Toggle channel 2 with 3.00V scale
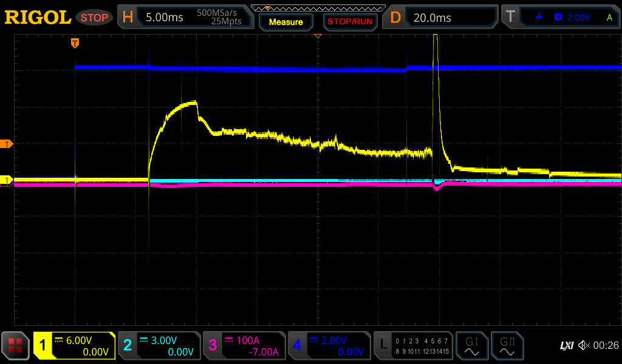This screenshot has width=622, height=364. (x=159, y=346)
